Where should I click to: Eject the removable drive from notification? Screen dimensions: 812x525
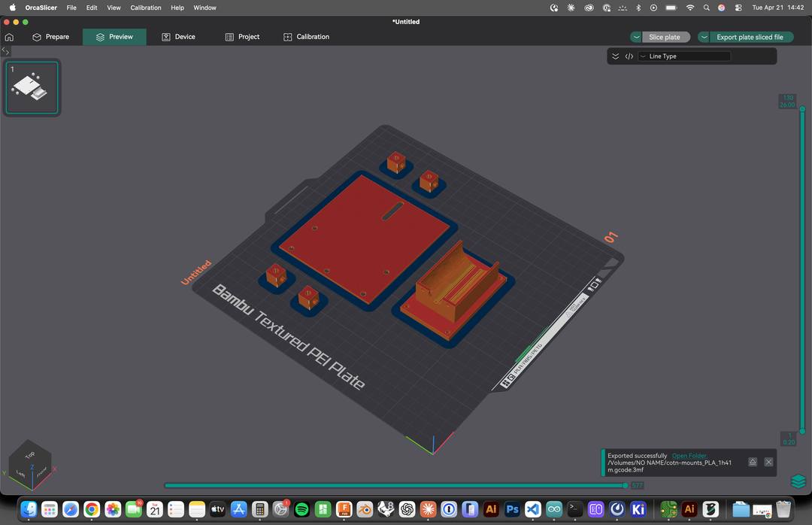point(753,462)
